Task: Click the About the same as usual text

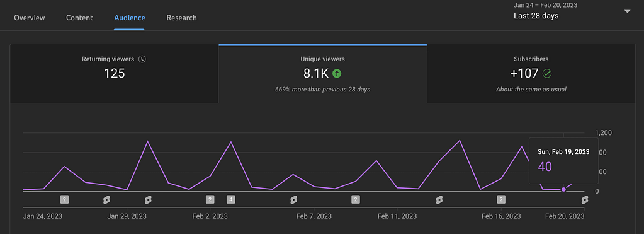Action: tap(531, 89)
